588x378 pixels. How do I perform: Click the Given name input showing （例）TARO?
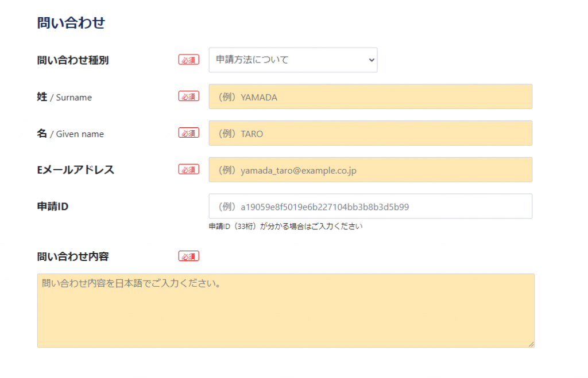[x=370, y=133]
